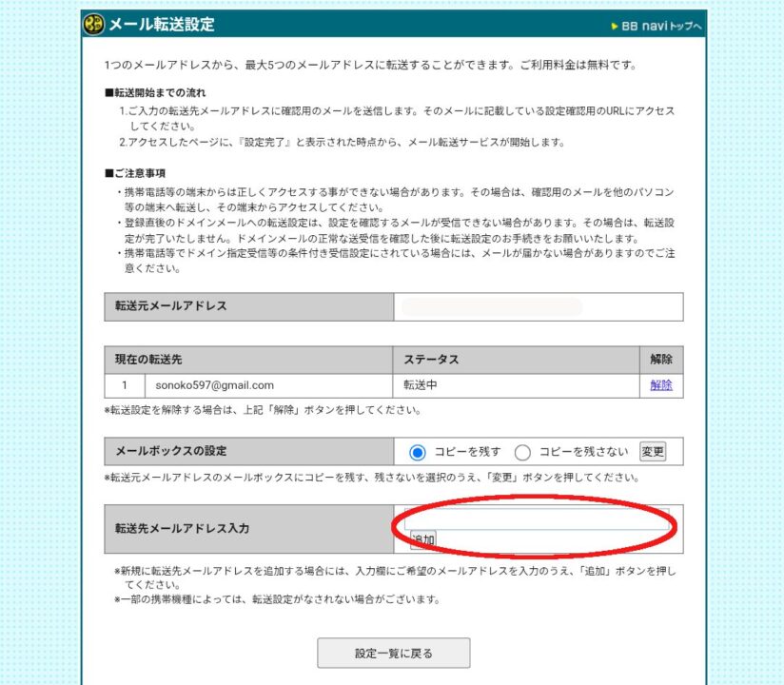
Task: Click the 転送元メールアドレス label
Action: [x=171, y=306]
